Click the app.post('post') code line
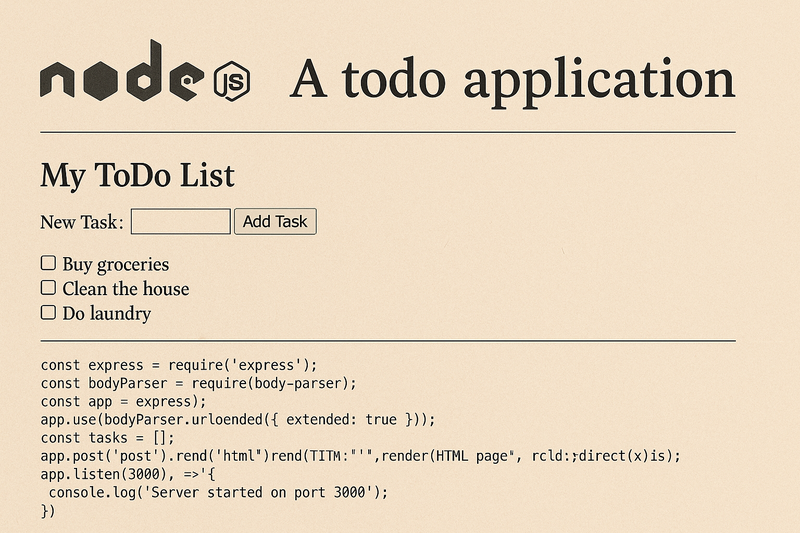Screen dimensions: 800x533 [361, 456]
